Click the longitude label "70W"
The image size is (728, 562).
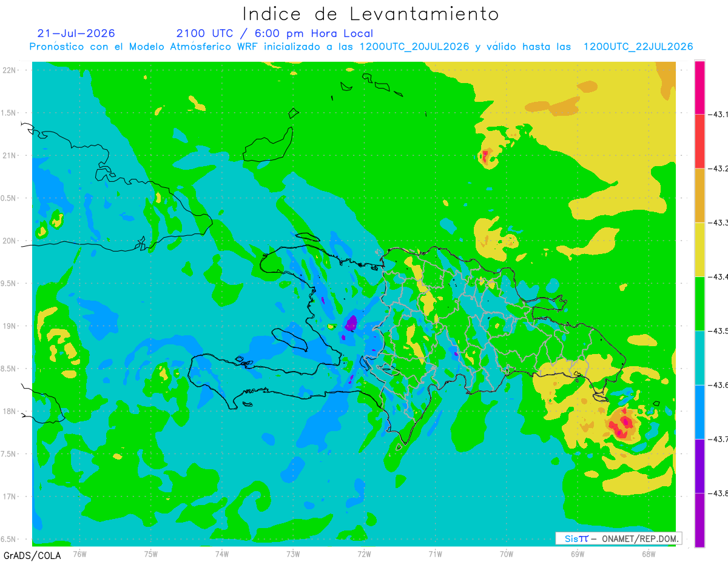(506, 554)
